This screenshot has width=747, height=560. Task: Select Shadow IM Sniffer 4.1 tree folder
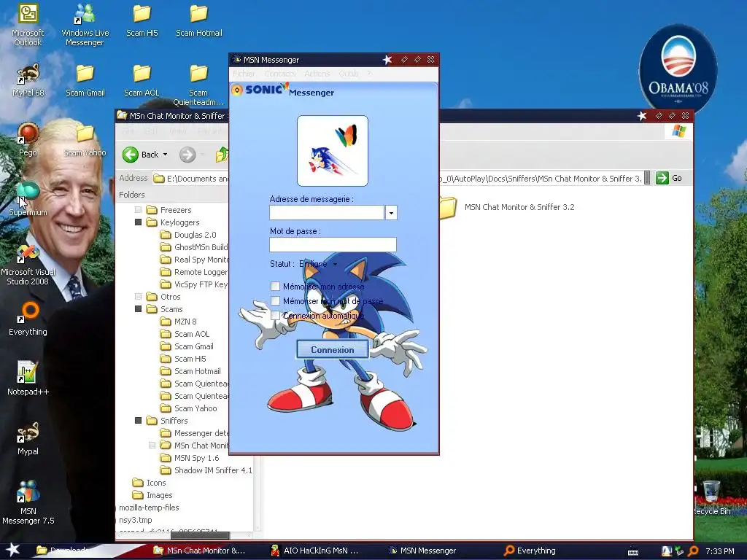click(206, 470)
